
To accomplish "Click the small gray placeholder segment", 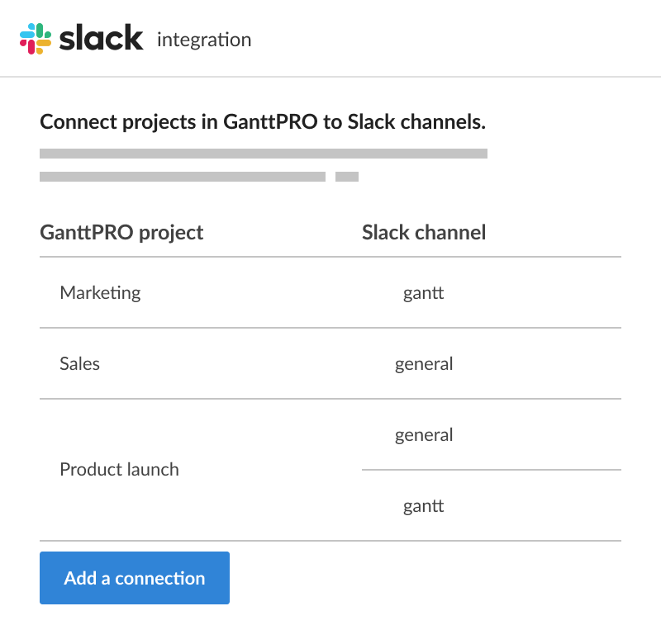I will (349, 175).
